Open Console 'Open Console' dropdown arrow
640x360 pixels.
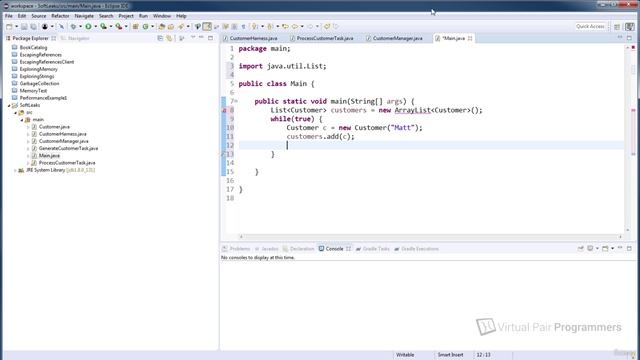point(612,248)
